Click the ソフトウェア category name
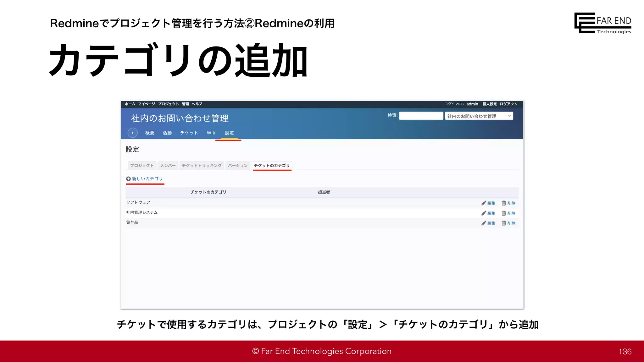 click(x=138, y=202)
